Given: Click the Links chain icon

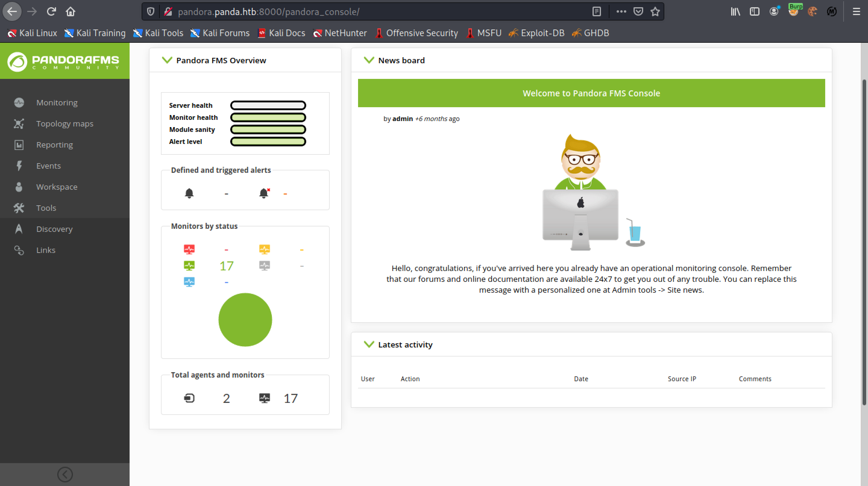Looking at the screenshot, I should [19, 250].
